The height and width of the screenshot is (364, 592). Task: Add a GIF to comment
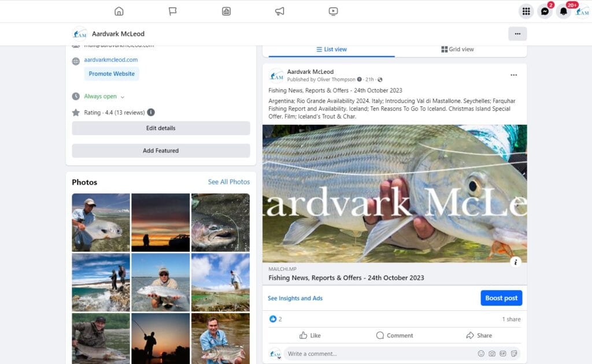(x=503, y=354)
